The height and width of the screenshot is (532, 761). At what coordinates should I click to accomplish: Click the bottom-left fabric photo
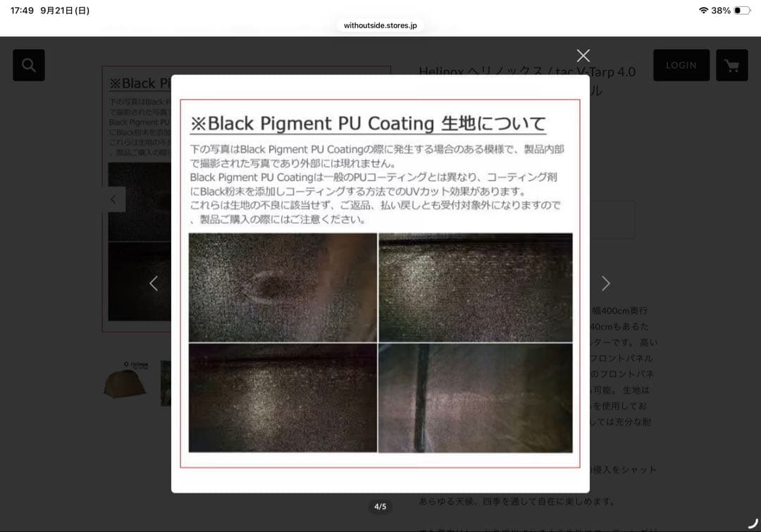(283, 397)
